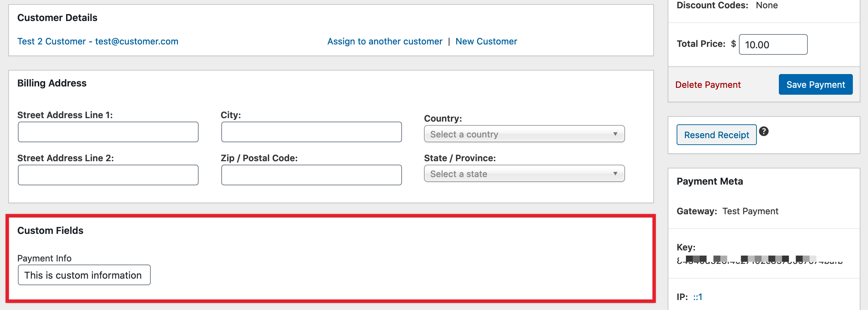Follow the IP address ::1 link

(x=698, y=297)
